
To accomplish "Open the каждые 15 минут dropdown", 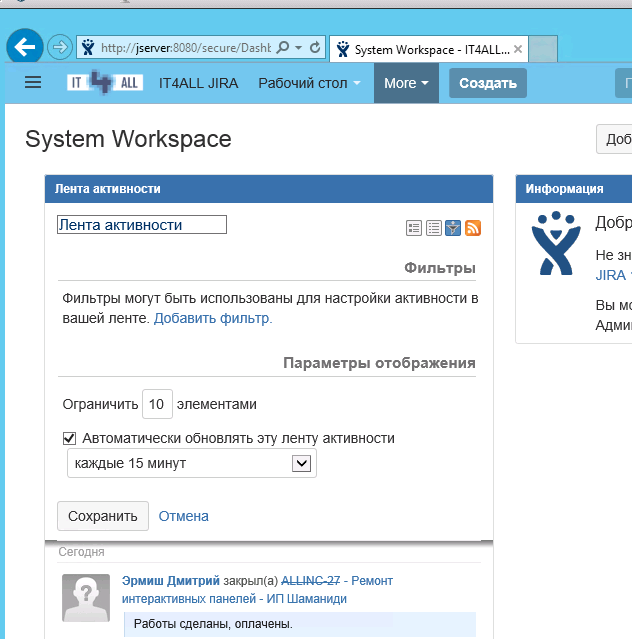I will click(x=192, y=463).
